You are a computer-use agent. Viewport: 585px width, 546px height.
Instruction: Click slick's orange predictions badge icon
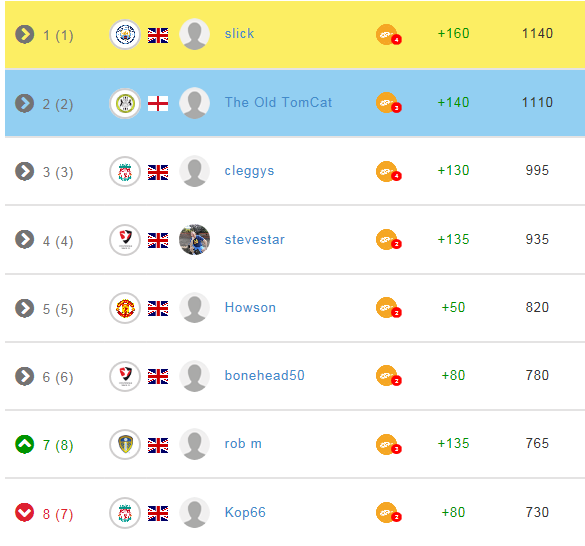388,35
